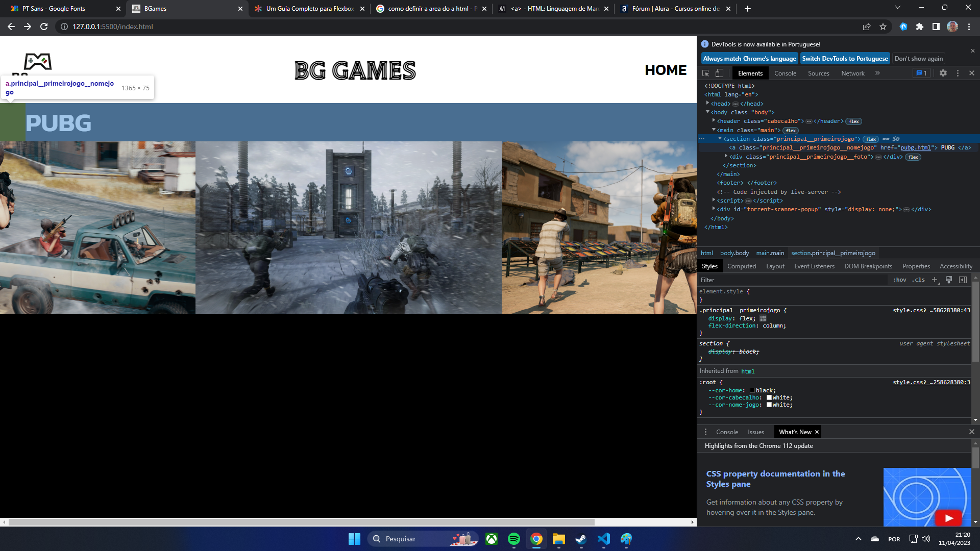This screenshot has width=980, height=551.
Task: Collapse the body element node
Action: tap(708, 112)
